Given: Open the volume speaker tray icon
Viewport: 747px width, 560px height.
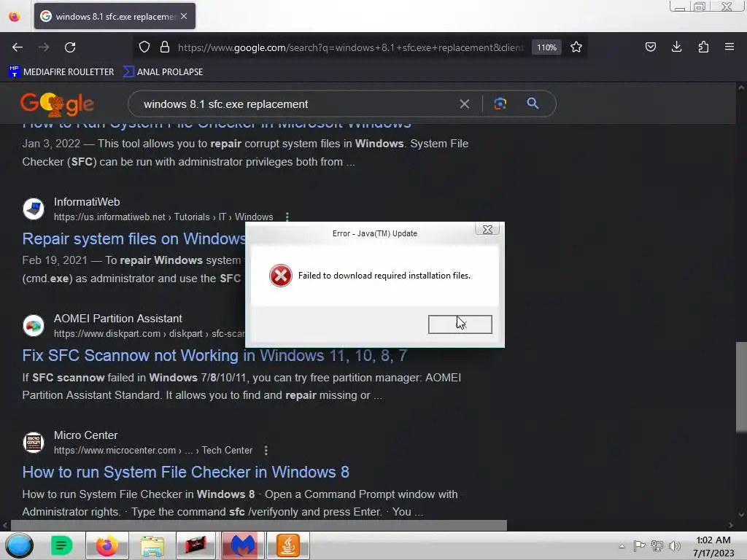Looking at the screenshot, I should 675,545.
